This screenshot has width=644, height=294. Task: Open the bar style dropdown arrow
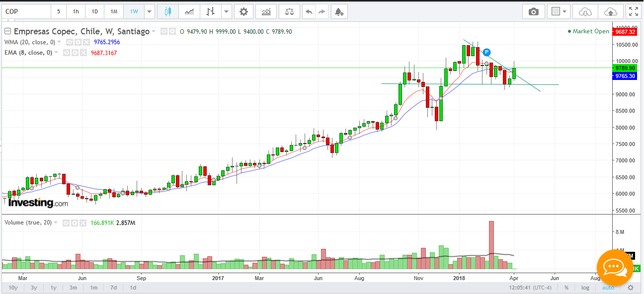(x=227, y=11)
